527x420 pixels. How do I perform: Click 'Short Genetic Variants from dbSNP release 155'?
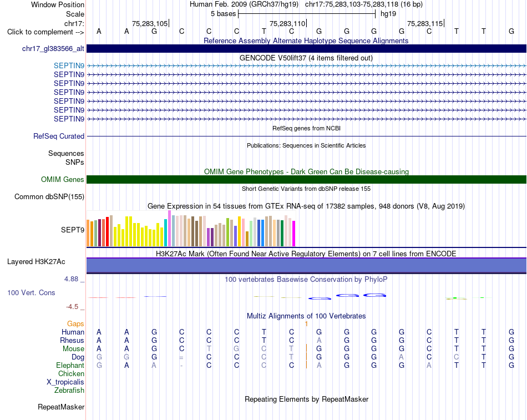click(306, 189)
